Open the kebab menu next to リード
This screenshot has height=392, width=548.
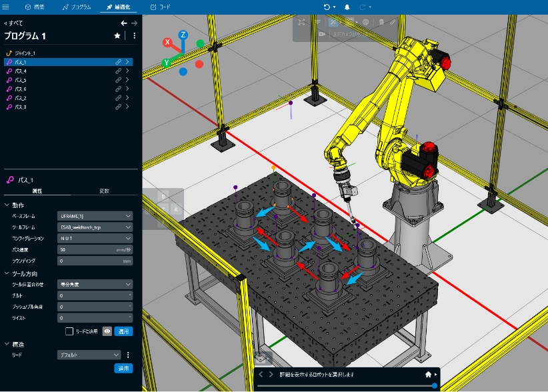coord(127,354)
